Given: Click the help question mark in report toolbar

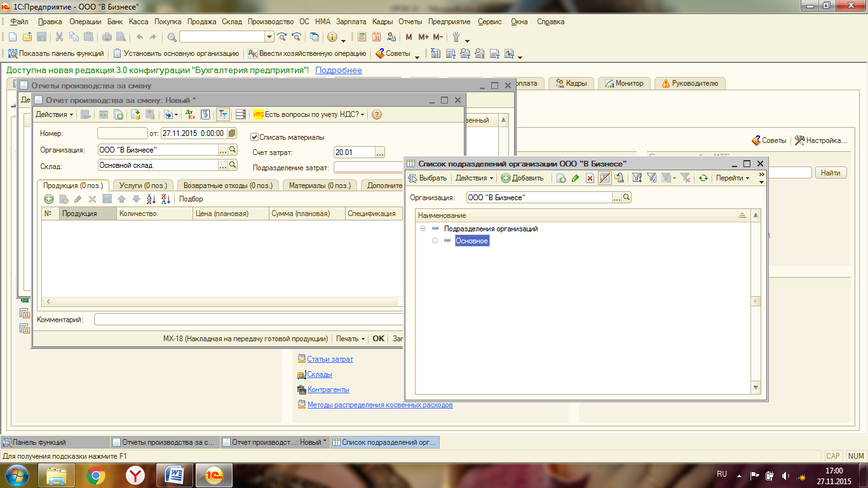Looking at the screenshot, I should click(377, 114).
